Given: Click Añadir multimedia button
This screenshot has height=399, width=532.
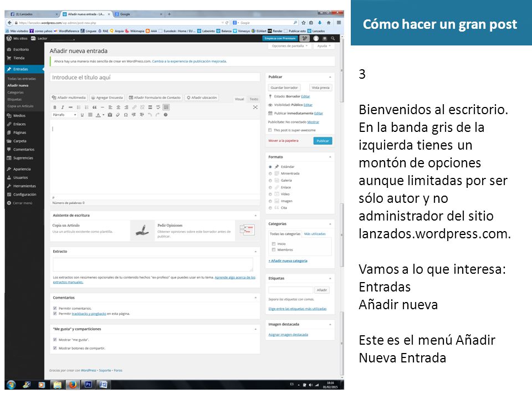Looking at the screenshot, I should 69,98.
